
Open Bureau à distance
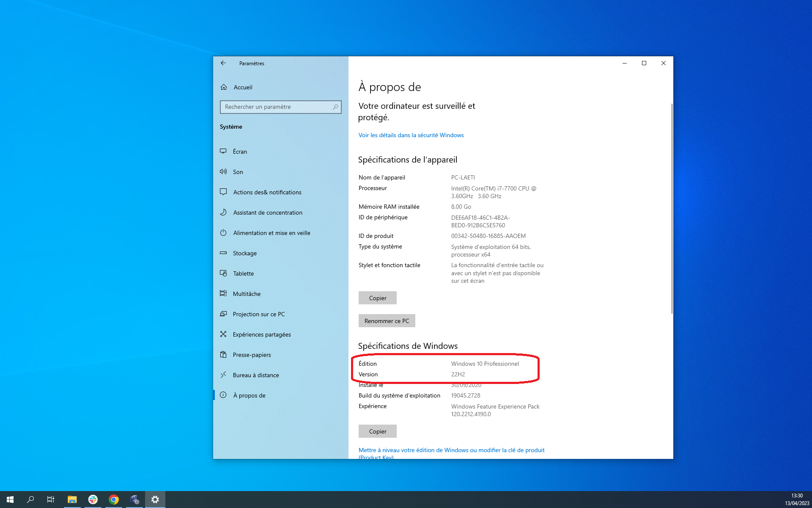[x=255, y=375]
